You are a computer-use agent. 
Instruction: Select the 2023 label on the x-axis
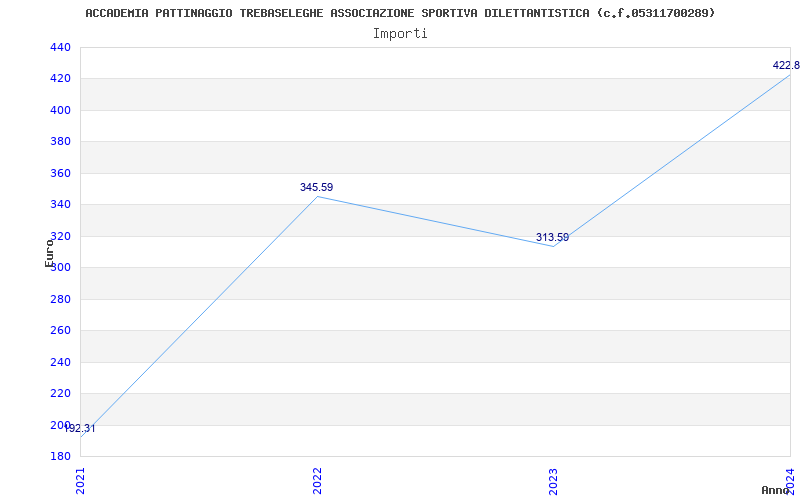point(553,479)
